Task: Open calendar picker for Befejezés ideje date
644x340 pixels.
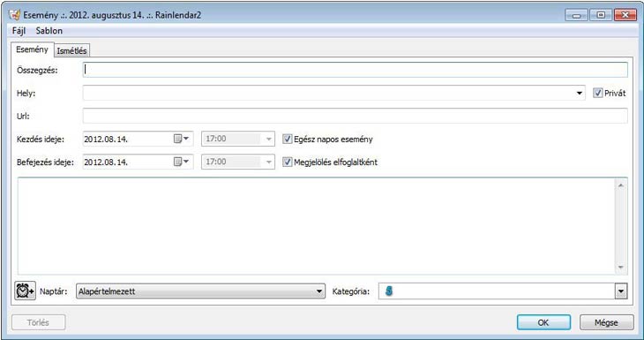Action: (181, 162)
